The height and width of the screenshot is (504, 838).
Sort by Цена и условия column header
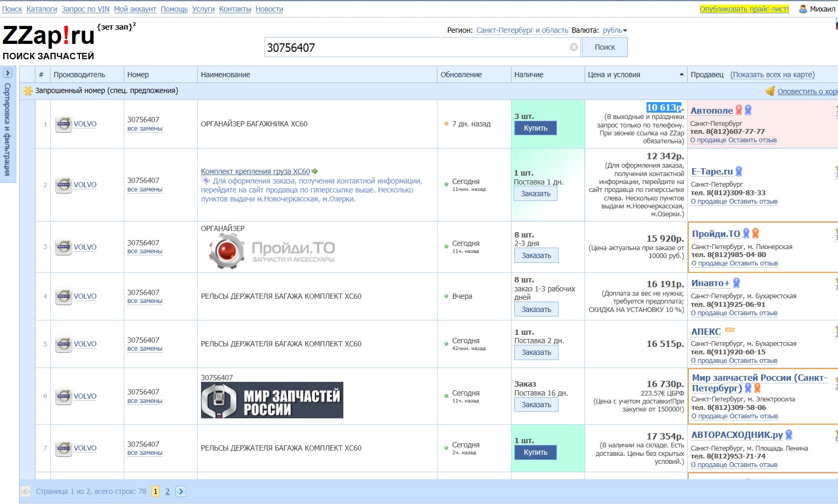click(x=636, y=75)
